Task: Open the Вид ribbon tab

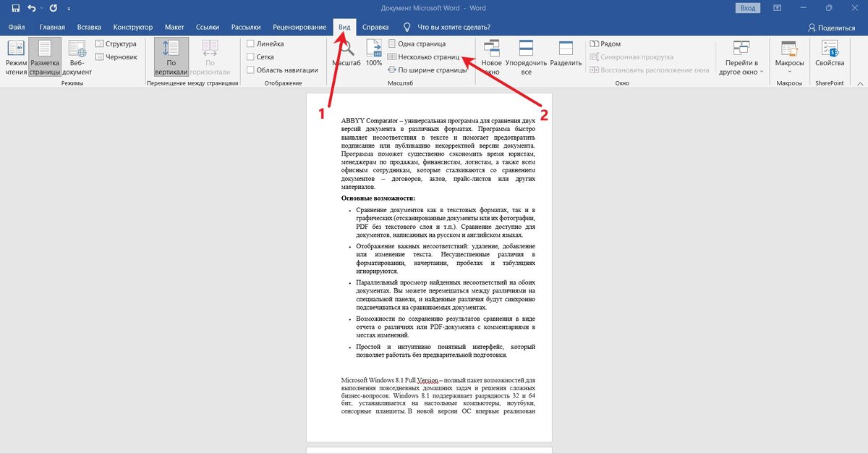Action: [x=345, y=27]
